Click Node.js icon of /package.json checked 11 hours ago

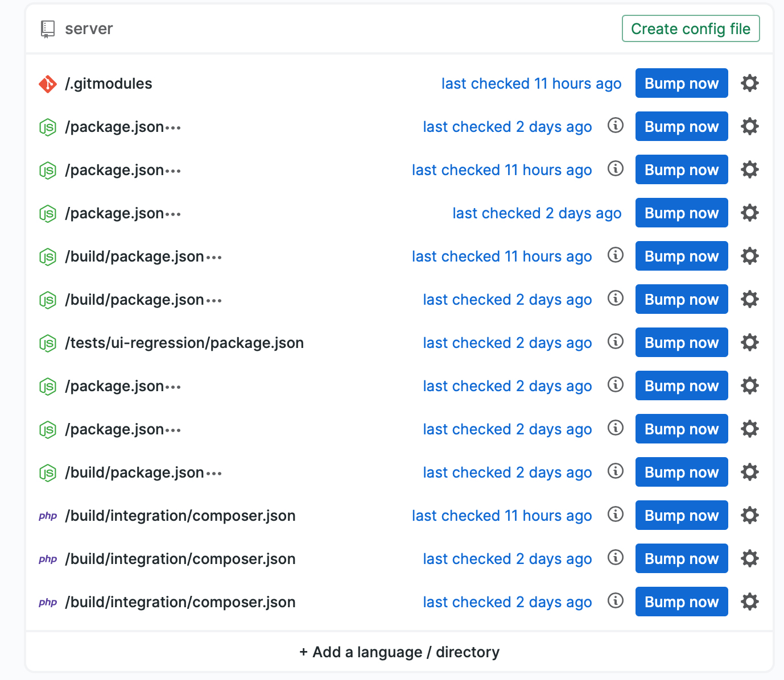tap(48, 170)
